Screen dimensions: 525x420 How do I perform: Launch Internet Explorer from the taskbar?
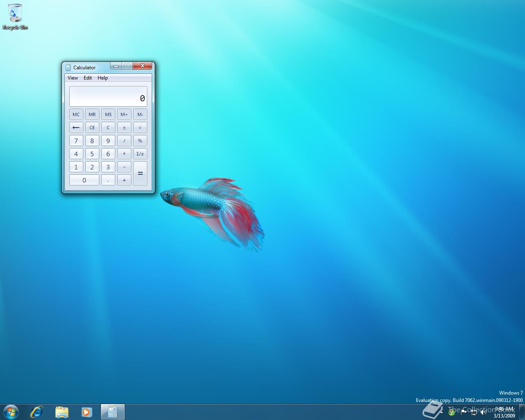pos(37,412)
